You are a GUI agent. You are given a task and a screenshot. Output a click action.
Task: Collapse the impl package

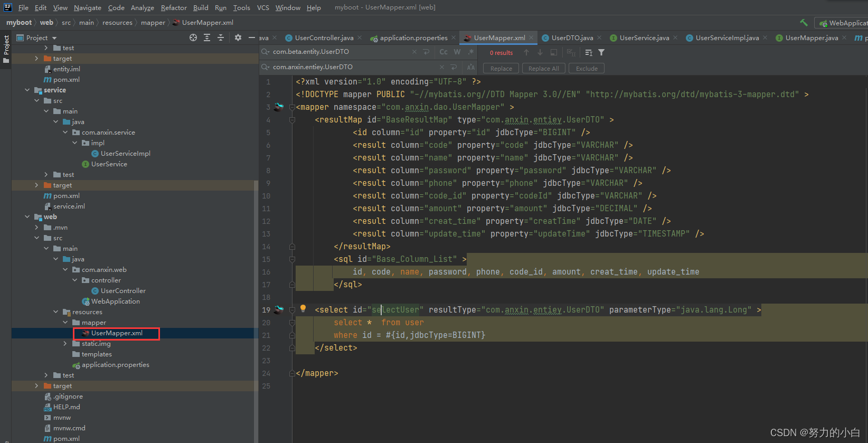(74, 143)
